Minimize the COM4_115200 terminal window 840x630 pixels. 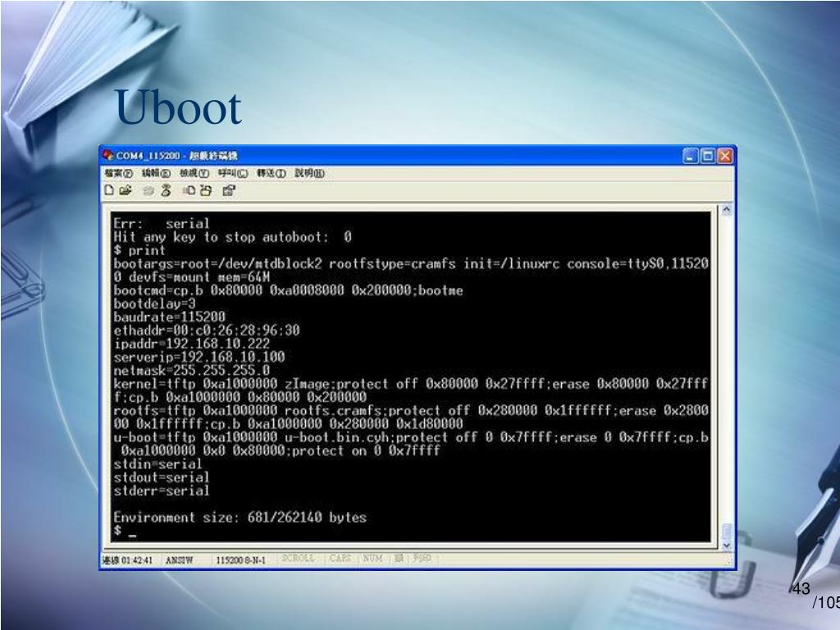point(691,156)
